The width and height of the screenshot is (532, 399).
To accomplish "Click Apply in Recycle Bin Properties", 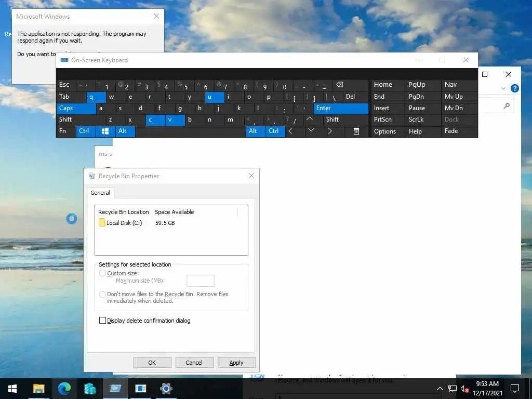I will tap(236, 362).
